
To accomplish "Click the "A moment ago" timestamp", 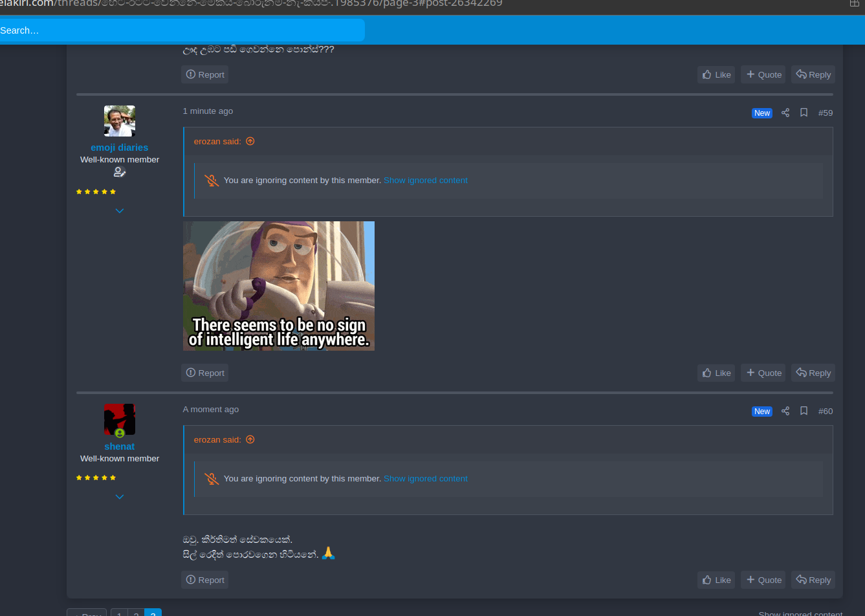I will pyautogui.click(x=211, y=410).
